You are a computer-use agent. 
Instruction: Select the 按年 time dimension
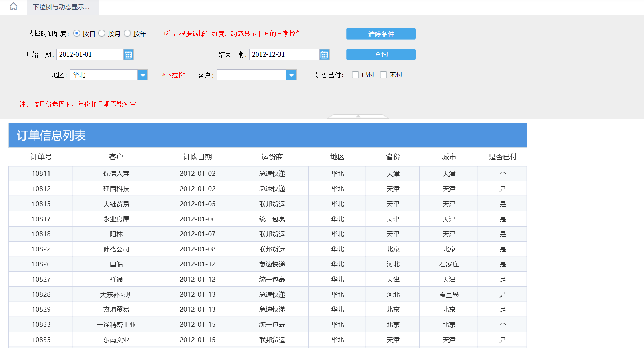(127, 33)
